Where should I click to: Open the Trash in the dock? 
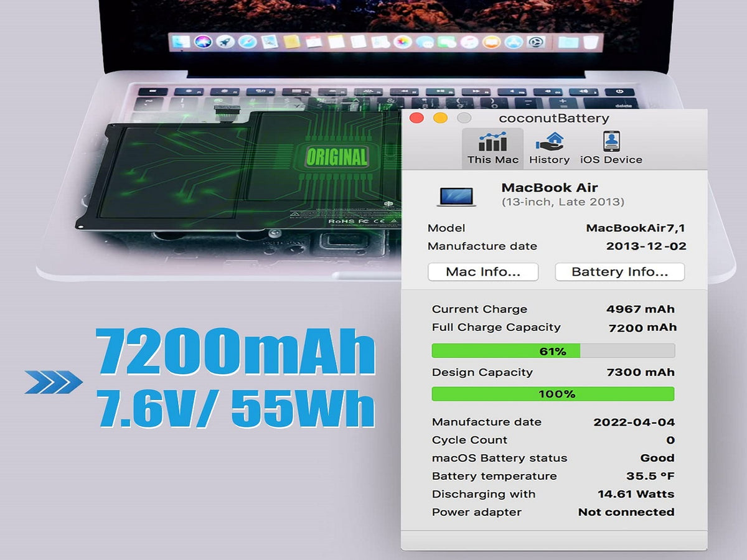tap(590, 42)
